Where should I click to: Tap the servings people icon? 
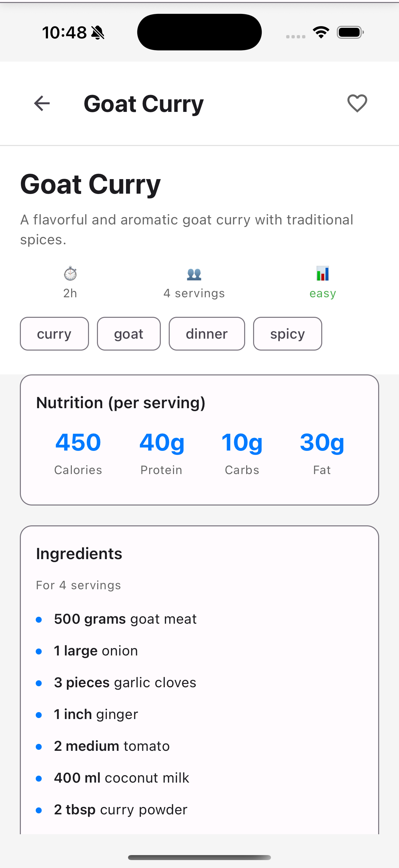194,274
